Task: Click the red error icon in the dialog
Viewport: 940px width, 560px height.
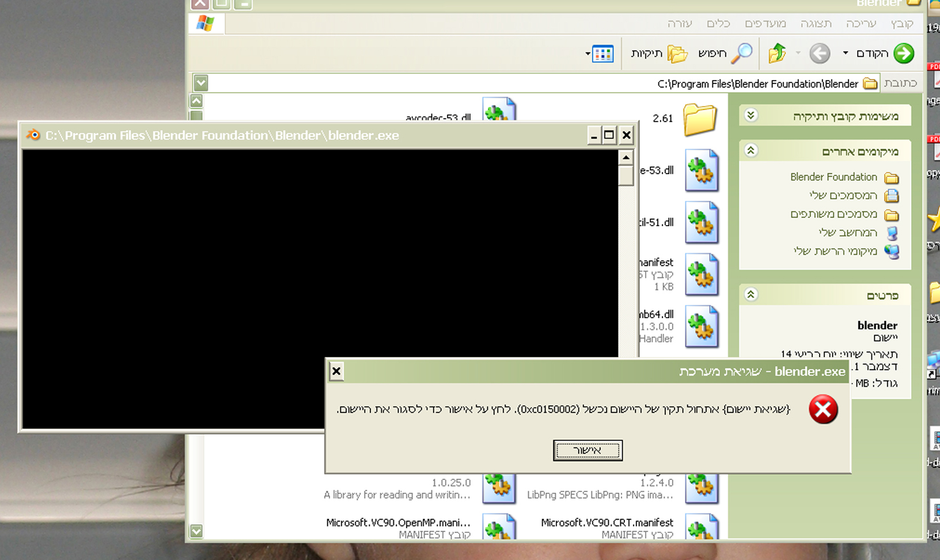Action: tap(823, 409)
